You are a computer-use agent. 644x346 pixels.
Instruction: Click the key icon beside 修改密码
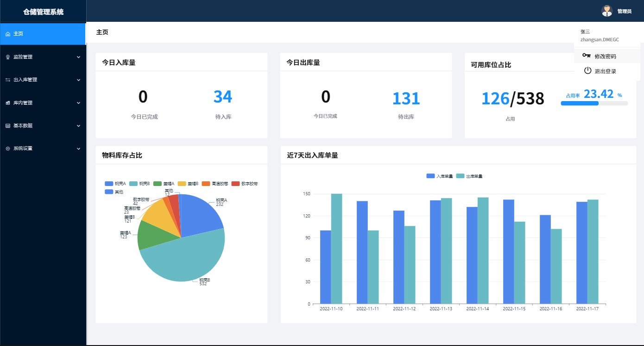(x=587, y=56)
